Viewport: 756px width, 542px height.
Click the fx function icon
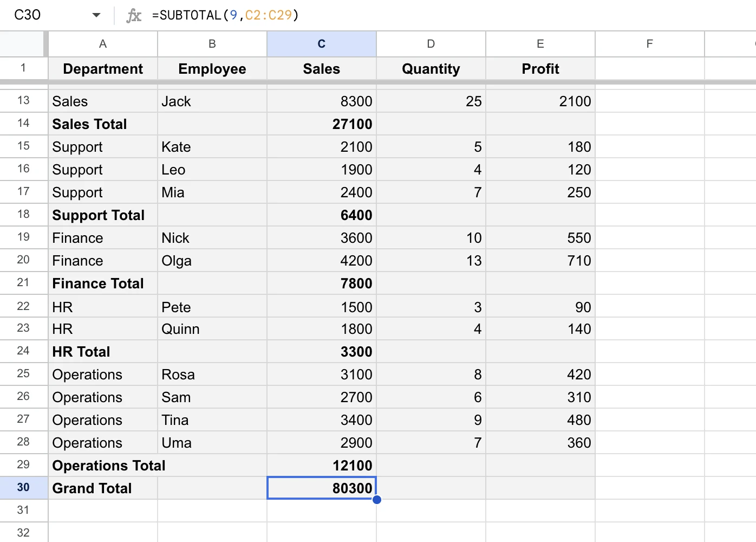(x=134, y=15)
